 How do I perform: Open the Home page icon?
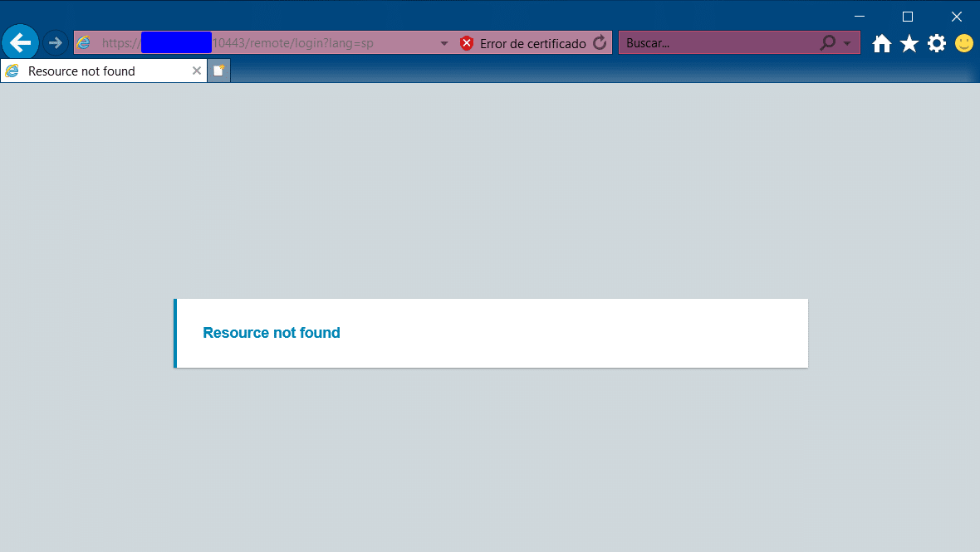coord(882,44)
